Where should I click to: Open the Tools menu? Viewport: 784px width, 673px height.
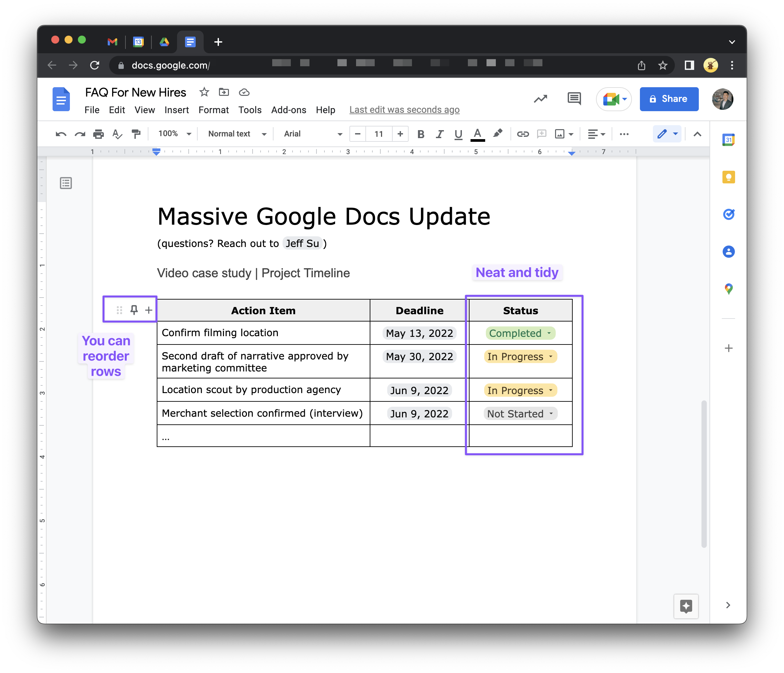(x=250, y=110)
